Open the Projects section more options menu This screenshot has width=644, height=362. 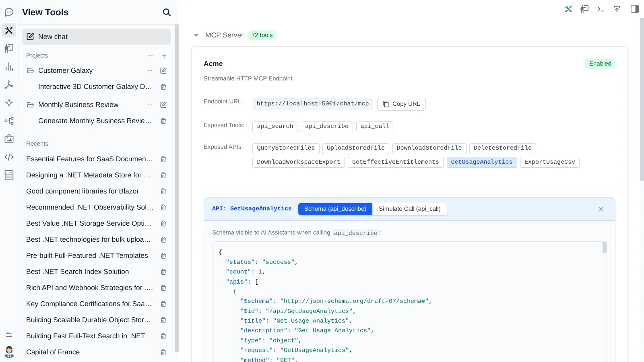point(151,56)
